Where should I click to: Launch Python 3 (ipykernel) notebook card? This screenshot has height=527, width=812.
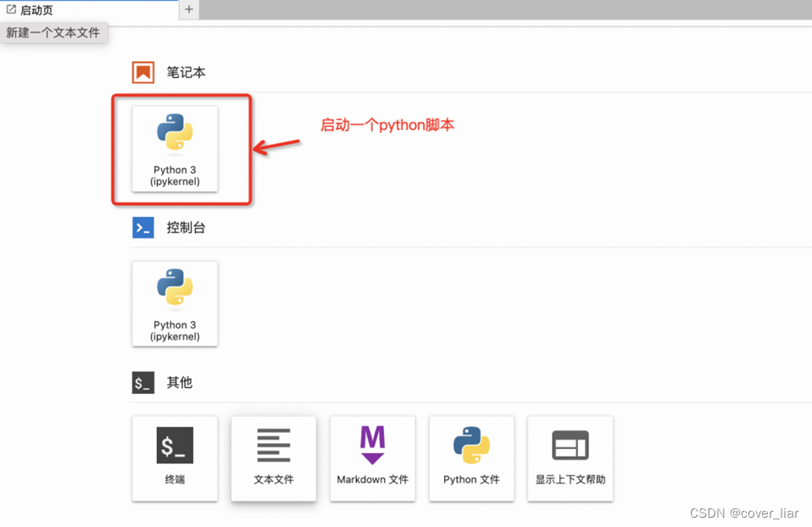coord(175,149)
